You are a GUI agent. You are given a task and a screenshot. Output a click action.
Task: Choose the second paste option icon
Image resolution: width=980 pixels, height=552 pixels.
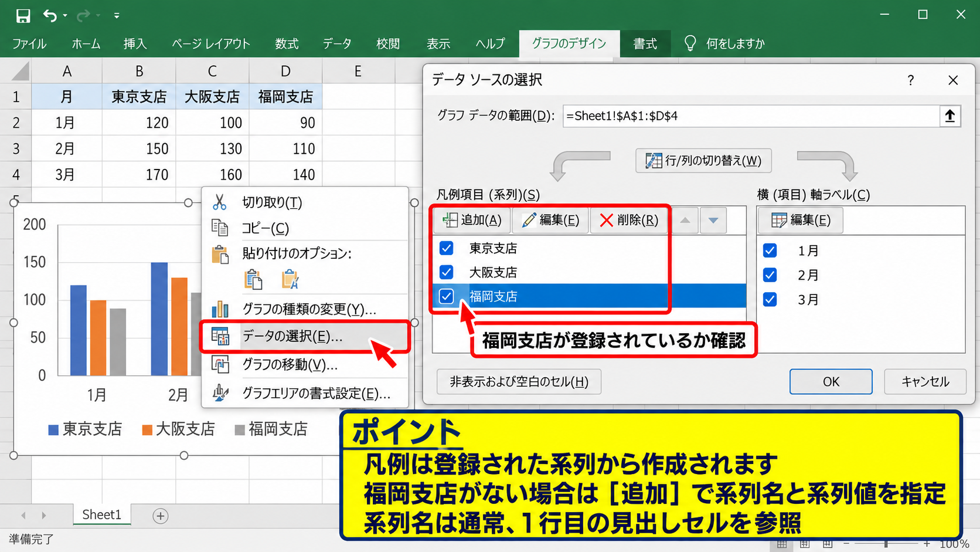[290, 279]
